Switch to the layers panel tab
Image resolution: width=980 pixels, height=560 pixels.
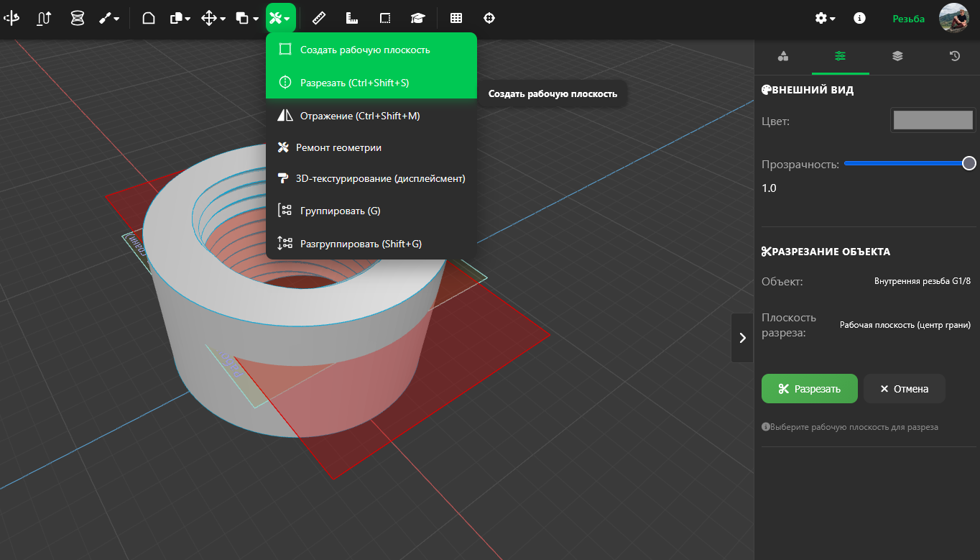tap(897, 57)
